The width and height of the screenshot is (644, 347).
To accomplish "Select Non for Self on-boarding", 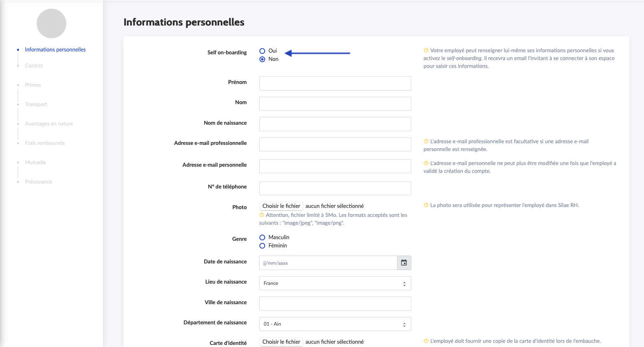I will [x=262, y=59].
